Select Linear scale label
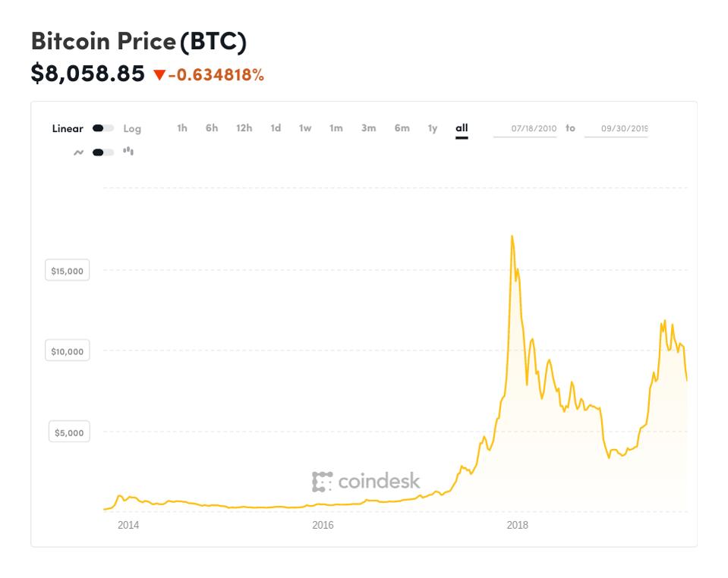 coord(67,128)
